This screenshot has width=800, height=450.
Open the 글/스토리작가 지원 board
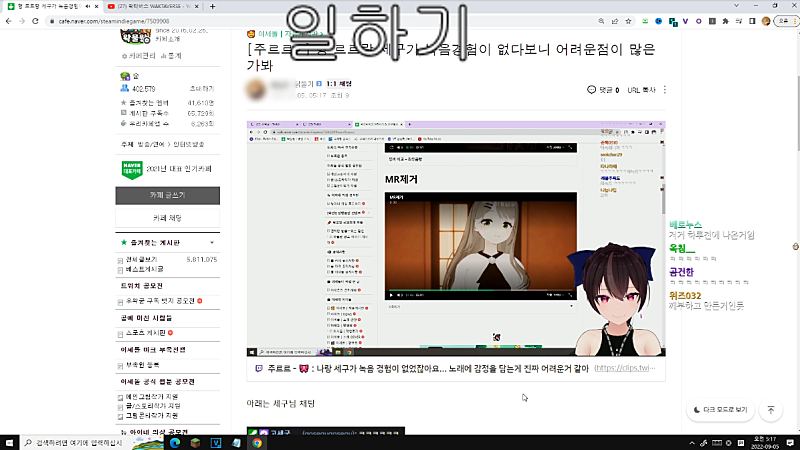click(153, 406)
